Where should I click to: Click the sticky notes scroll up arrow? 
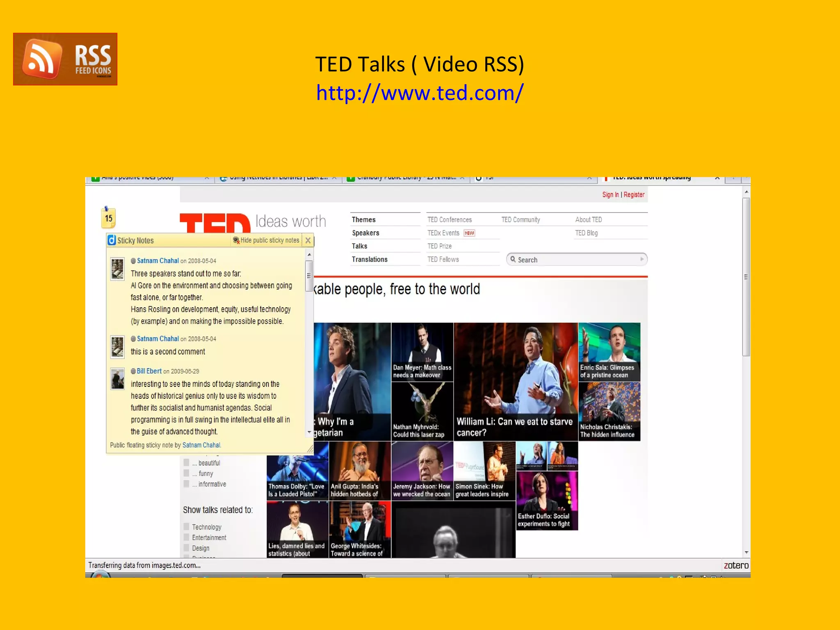310,255
